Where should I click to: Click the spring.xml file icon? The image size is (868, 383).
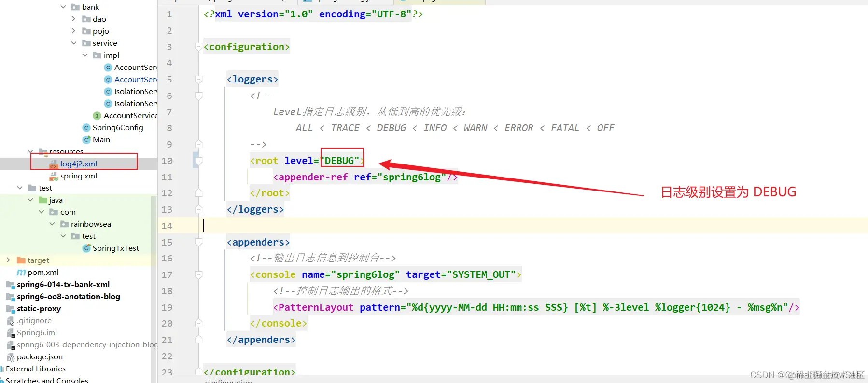pos(54,176)
